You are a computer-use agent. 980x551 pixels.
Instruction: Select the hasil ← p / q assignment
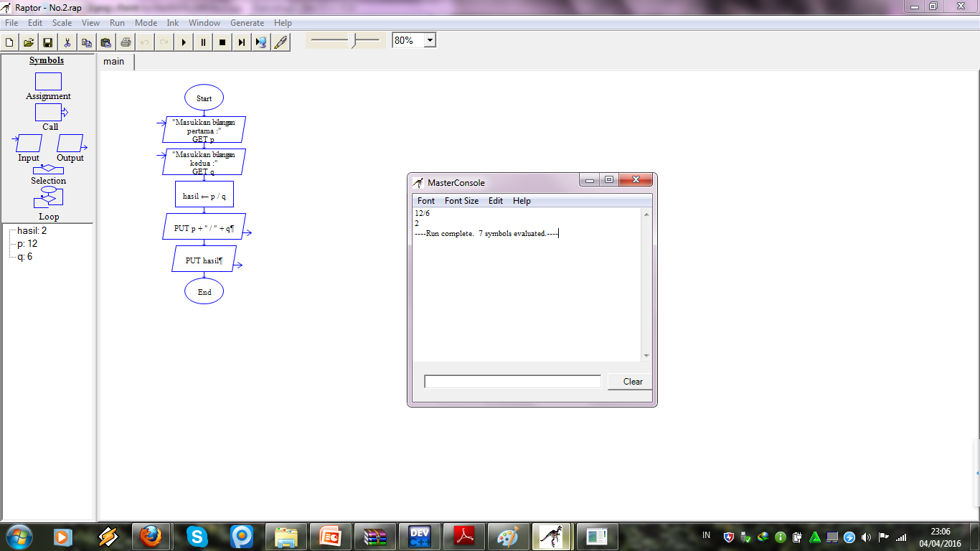[204, 194]
